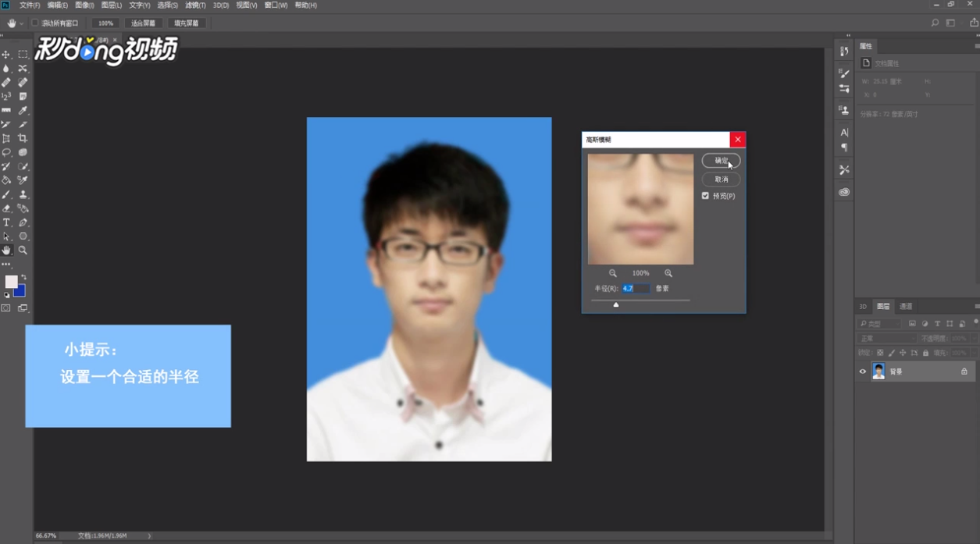Click the 适合屏幕 fit-screen button
Image resolution: width=980 pixels, height=544 pixels.
(143, 23)
